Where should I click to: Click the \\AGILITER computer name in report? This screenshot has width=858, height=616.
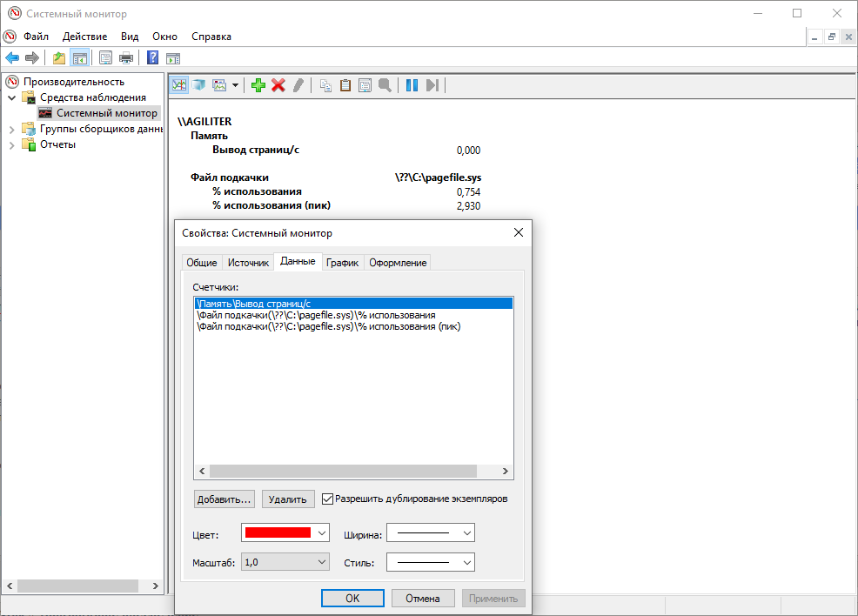[x=204, y=122]
